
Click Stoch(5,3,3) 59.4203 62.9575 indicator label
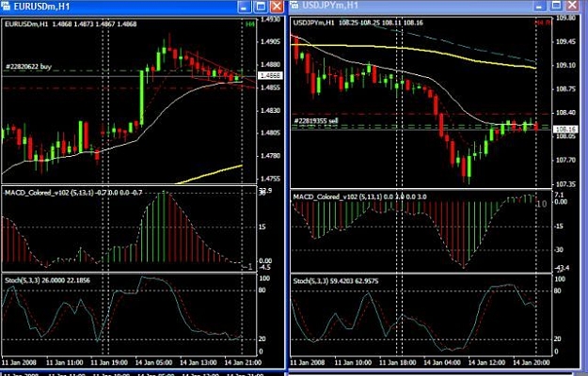(x=336, y=281)
